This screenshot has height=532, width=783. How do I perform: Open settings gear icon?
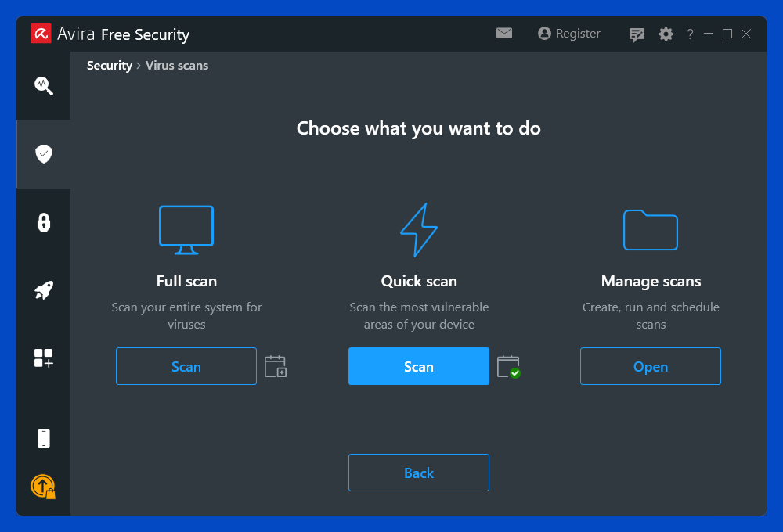pos(666,34)
